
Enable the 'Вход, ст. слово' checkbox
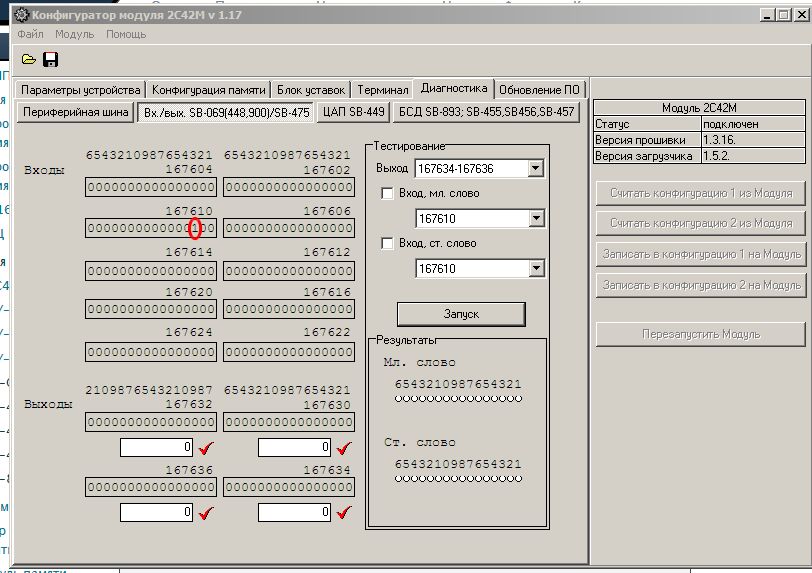[387, 243]
